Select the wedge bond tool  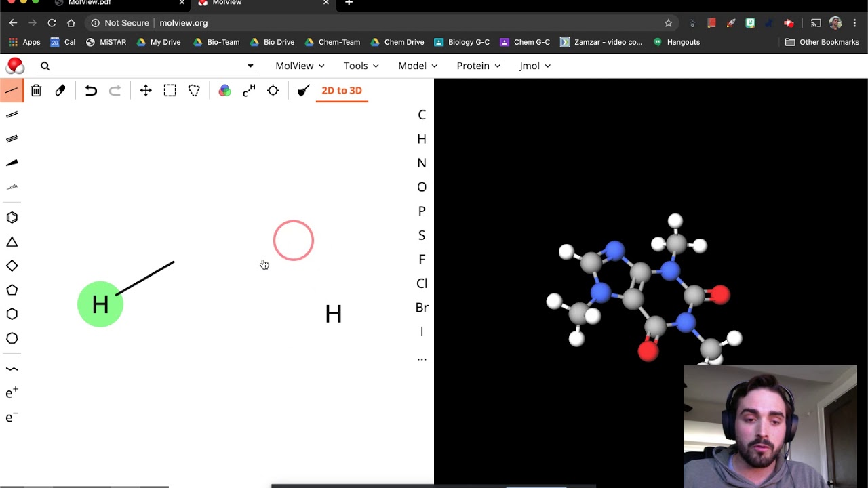[x=12, y=163]
